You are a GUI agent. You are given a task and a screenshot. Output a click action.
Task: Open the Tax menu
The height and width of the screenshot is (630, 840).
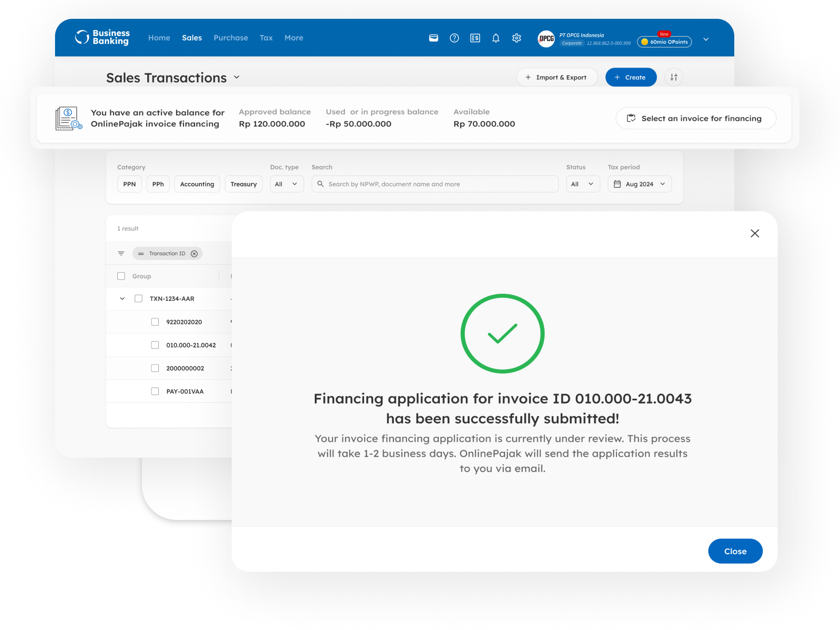266,38
